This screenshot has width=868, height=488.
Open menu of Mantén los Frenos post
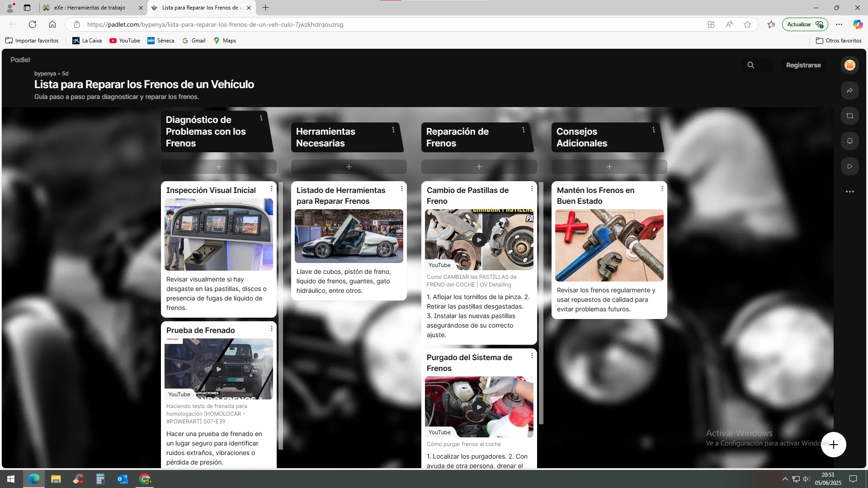coord(662,188)
